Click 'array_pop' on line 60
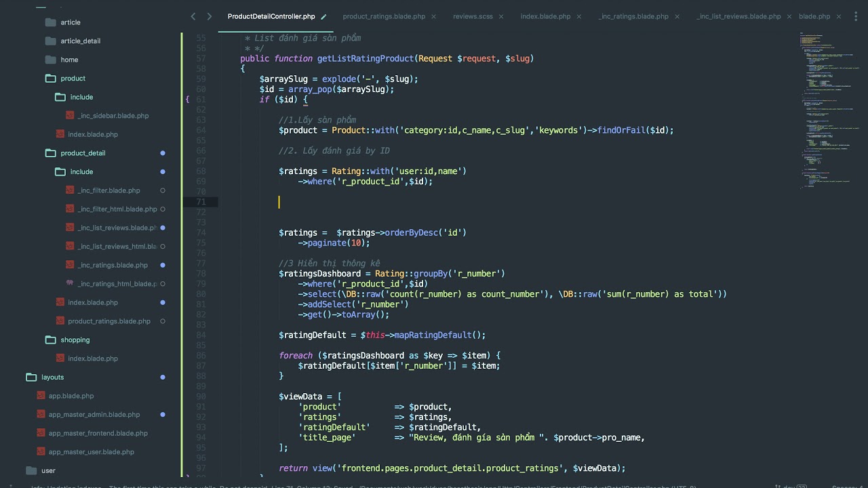 pos(310,89)
